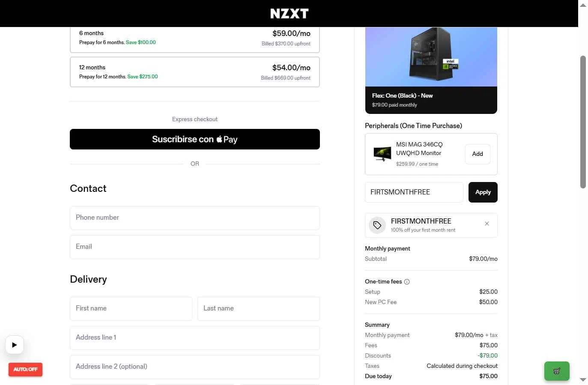The image size is (588, 385).
Task: Click the "Express checkout" label
Action: pos(195,119)
